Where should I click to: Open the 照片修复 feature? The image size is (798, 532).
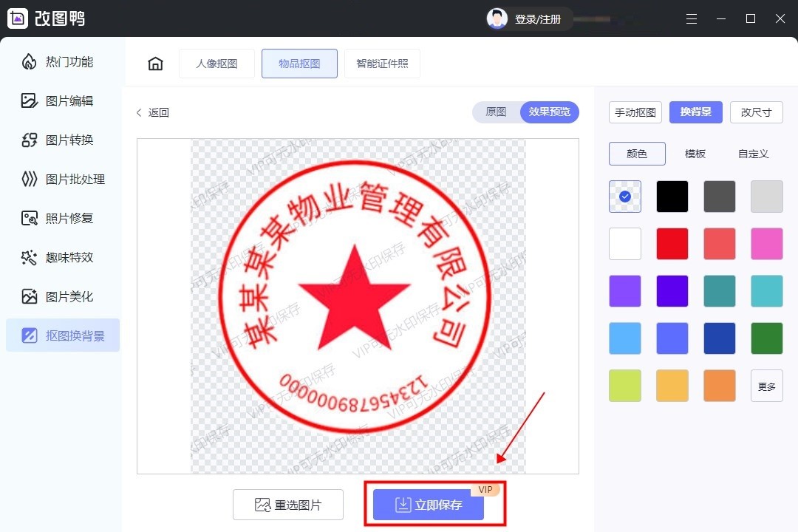click(x=63, y=218)
